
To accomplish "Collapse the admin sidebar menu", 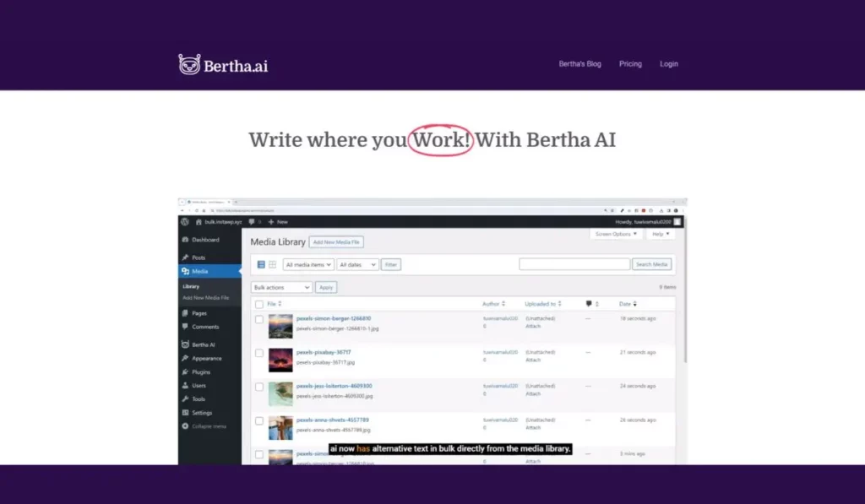I will pos(204,426).
